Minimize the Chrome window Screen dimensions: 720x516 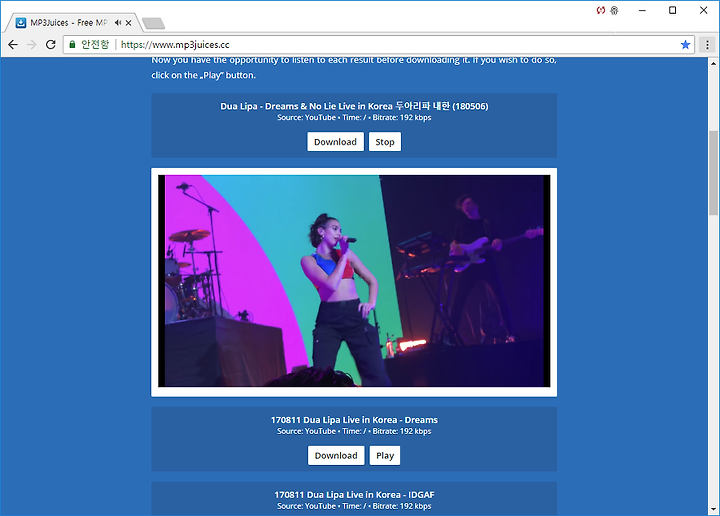[x=642, y=10]
